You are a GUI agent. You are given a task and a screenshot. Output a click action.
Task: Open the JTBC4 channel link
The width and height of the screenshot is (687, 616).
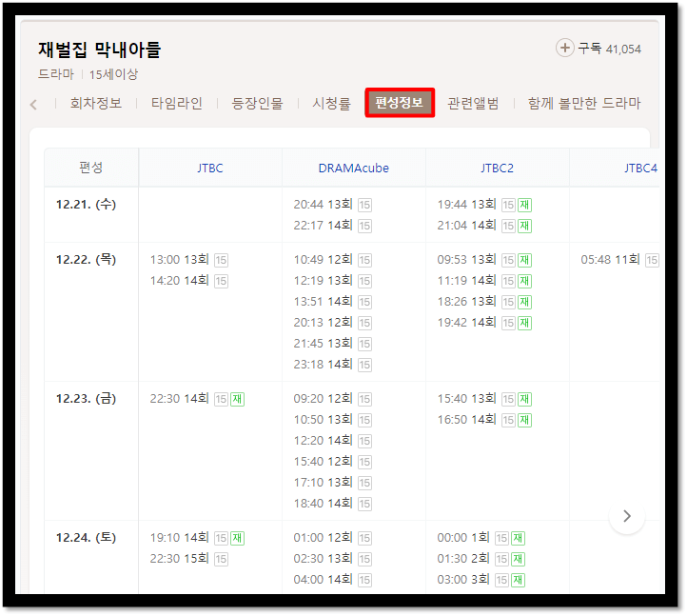(640, 169)
